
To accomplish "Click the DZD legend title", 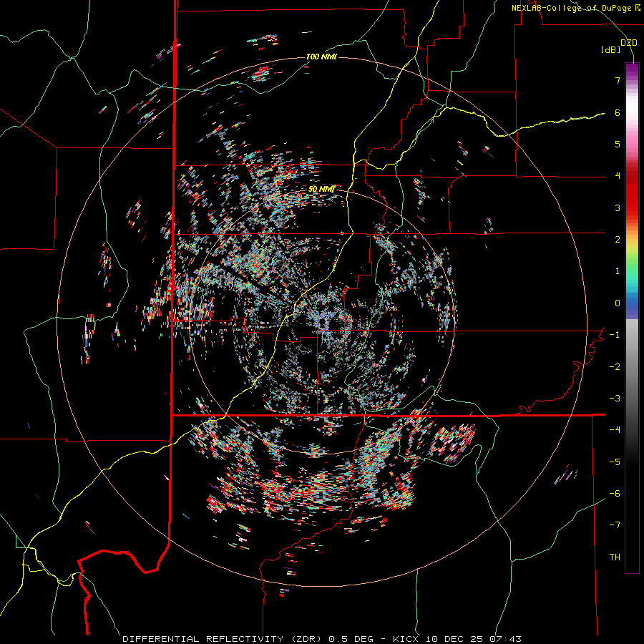I will pyautogui.click(x=628, y=43).
